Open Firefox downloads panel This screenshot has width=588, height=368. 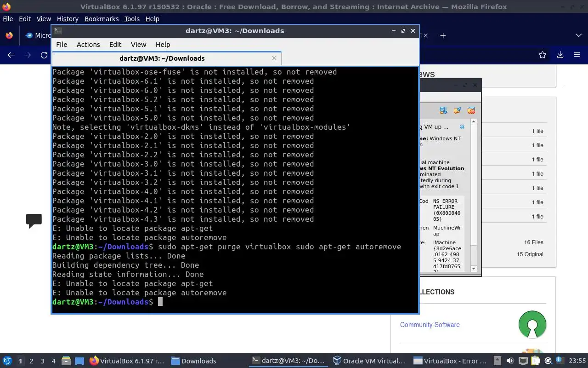tap(560, 55)
